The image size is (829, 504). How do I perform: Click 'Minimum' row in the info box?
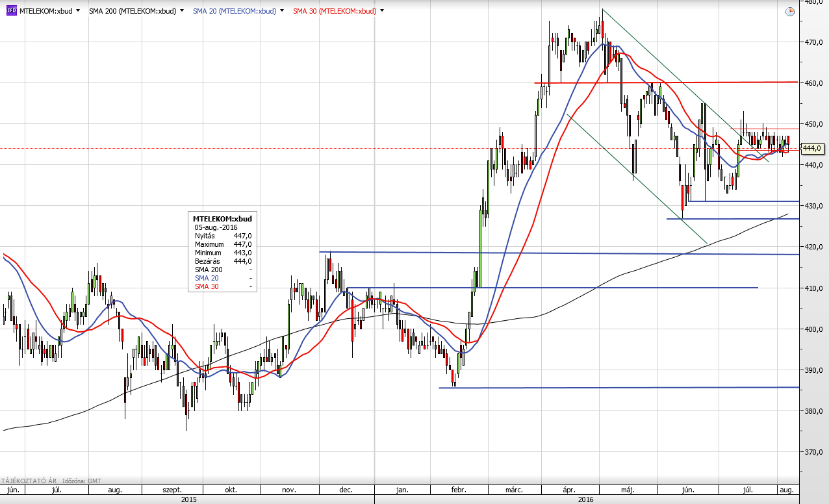[x=223, y=253]
